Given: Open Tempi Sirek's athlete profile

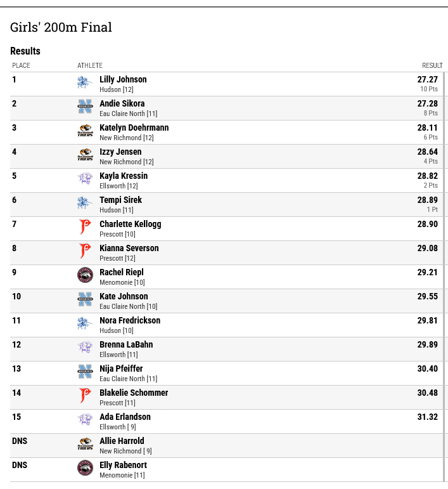Looking at the screenshot, I should [x=121, y=200].
